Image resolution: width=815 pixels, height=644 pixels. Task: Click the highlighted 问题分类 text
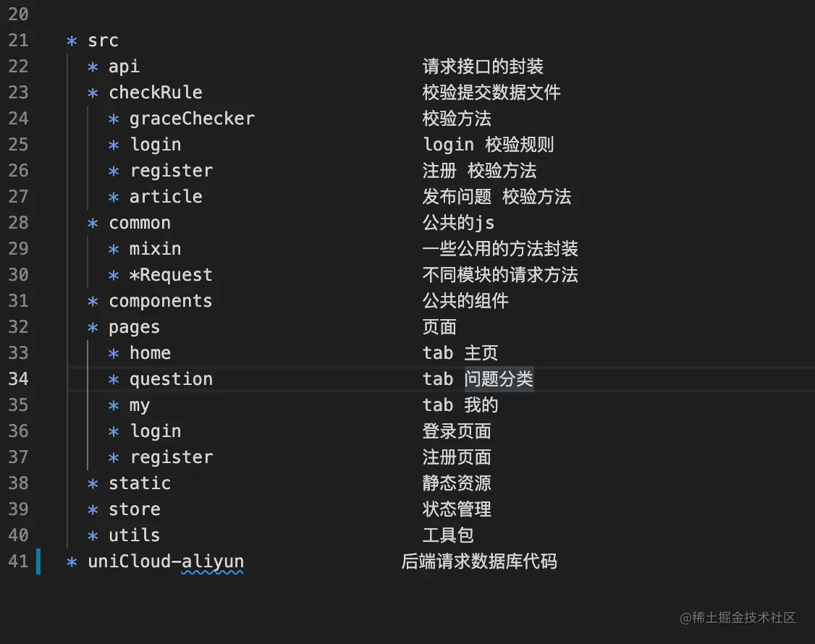pos(499,379)
